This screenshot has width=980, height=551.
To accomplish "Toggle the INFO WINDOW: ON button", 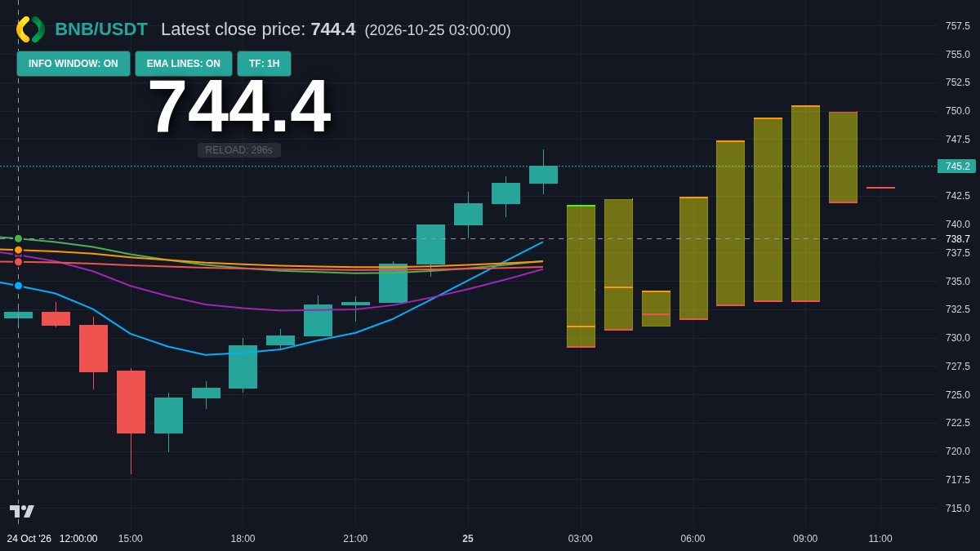I will [x=73, y=64].
